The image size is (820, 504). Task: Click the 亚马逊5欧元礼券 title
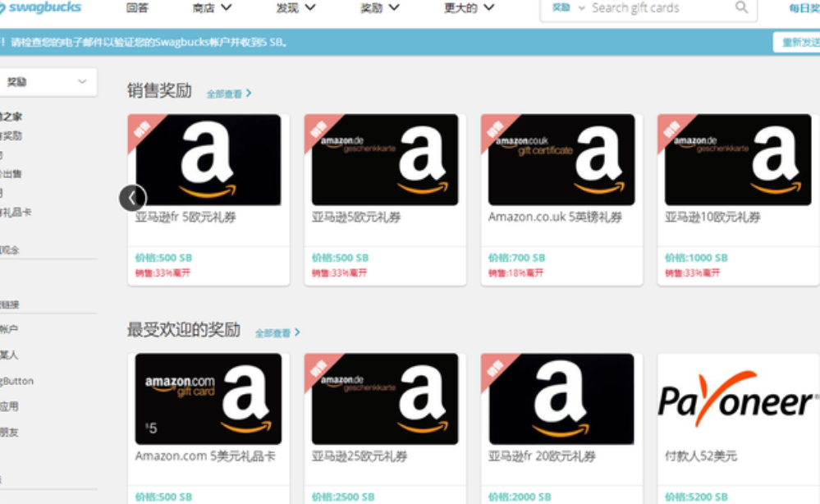coord(356,217)
